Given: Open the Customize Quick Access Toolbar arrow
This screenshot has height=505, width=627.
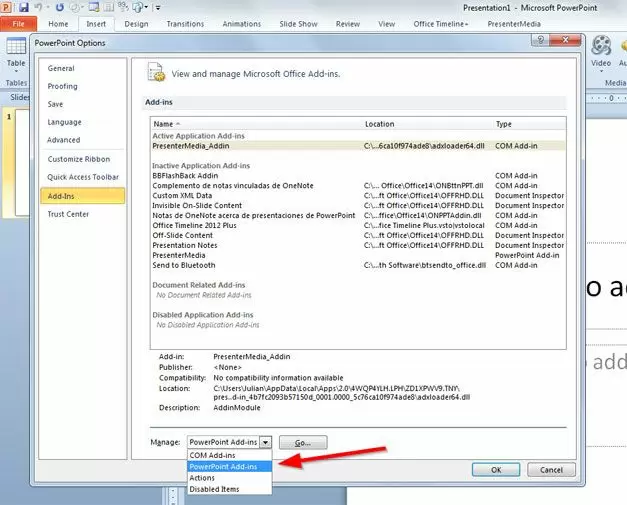Looking at the screenshot, I should pyautogui.click(x=158, y=7).
